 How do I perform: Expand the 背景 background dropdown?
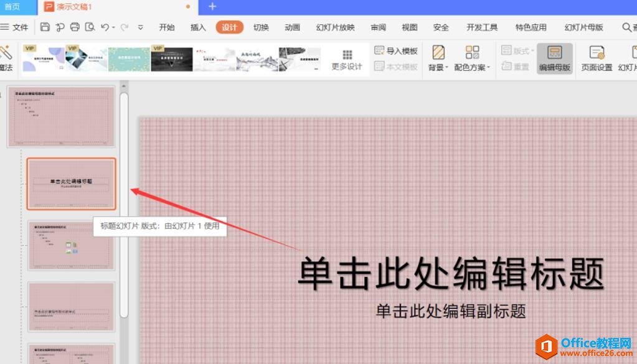(x=438, y=67)
